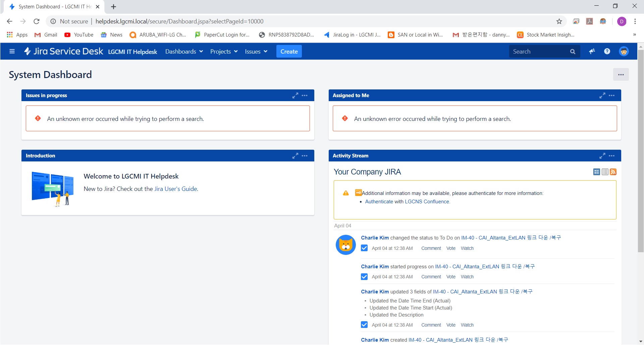This screenshot has width=644, height=345.
Task: Show more bookmarks with the chevron
Action: point(634,35)
